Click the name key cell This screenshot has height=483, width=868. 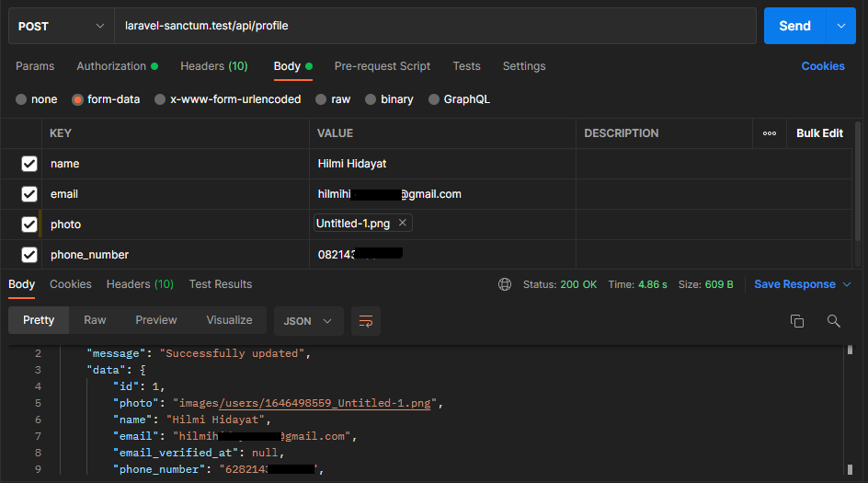coord(175,164)
